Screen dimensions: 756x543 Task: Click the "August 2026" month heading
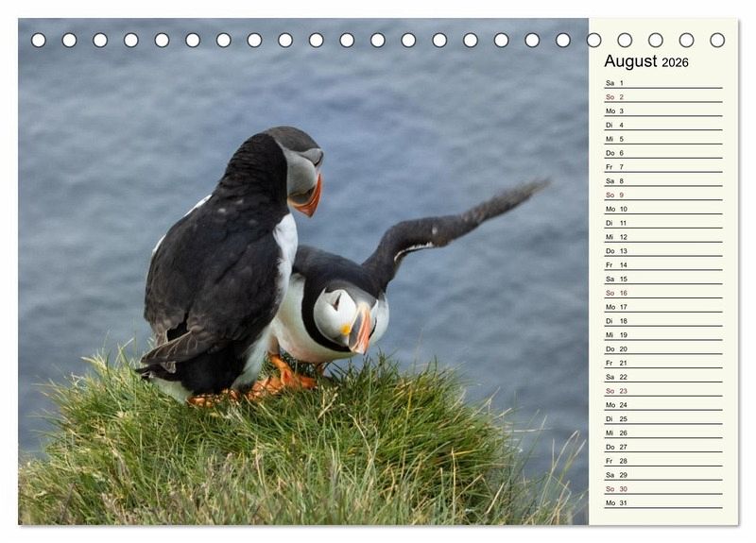(x=646, y=61)
